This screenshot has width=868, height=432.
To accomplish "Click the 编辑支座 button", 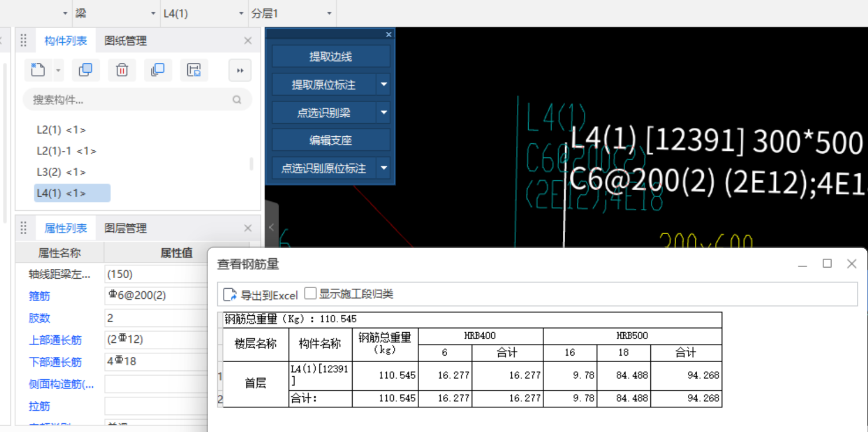I will (x=331, y=140).
